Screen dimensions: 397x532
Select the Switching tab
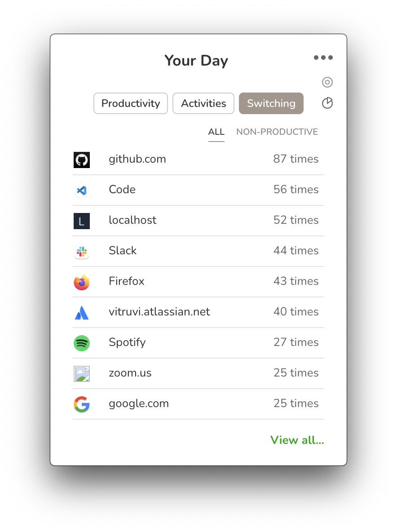(271, 103)
